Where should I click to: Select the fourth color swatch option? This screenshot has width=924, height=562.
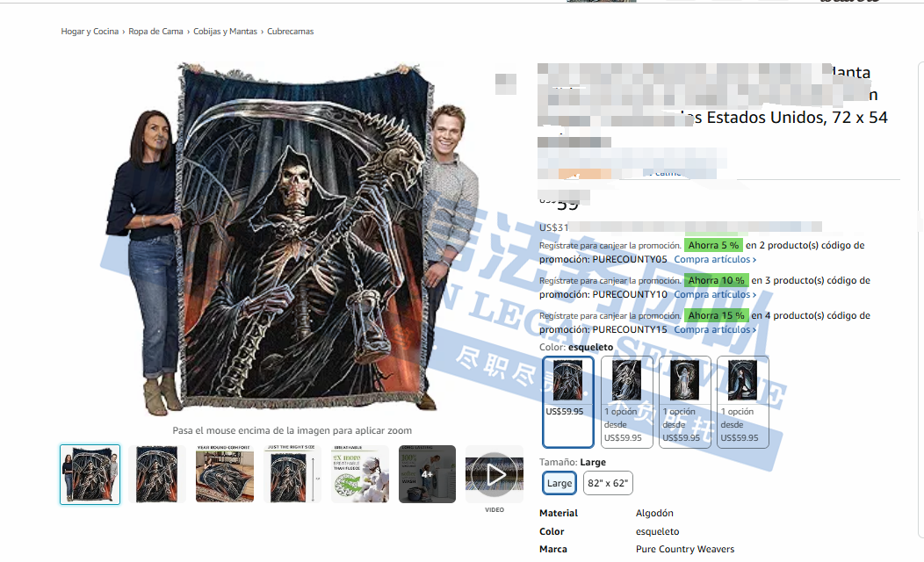click(x=742, y=402)
